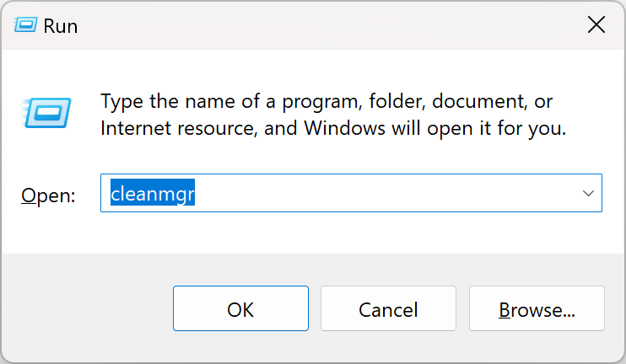Close the Run dialog with the X

(596, 25)
